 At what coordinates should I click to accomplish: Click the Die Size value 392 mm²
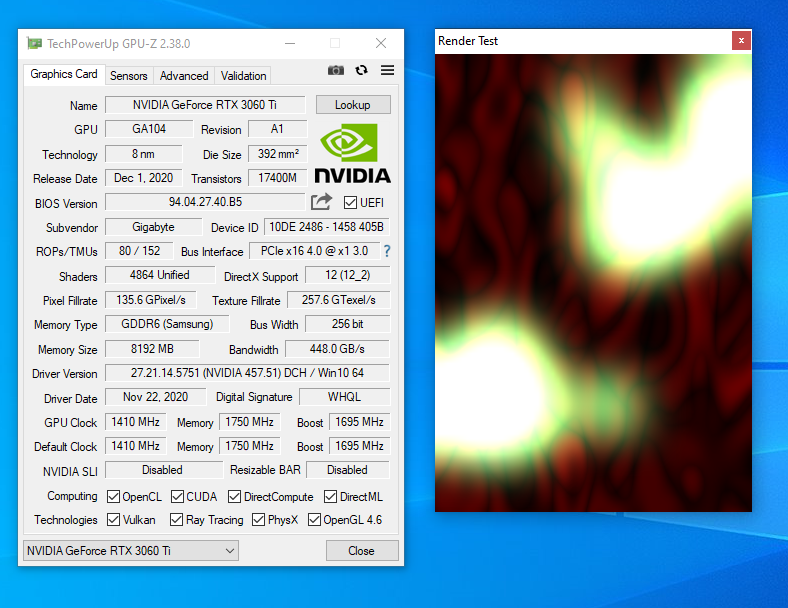click(277, 154)
